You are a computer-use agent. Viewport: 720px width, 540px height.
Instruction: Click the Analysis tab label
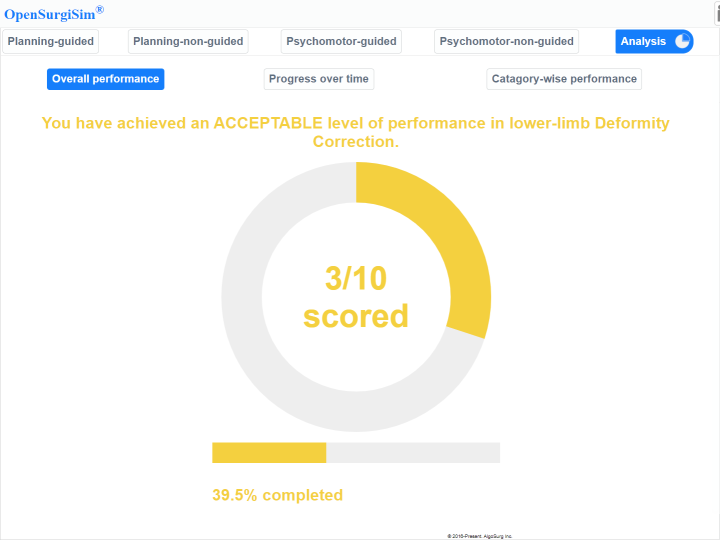[643, 41]
